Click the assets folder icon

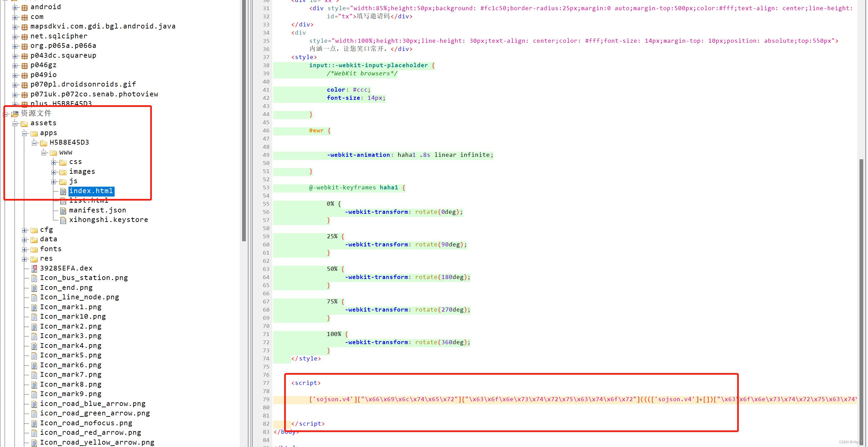pos(24,124)
